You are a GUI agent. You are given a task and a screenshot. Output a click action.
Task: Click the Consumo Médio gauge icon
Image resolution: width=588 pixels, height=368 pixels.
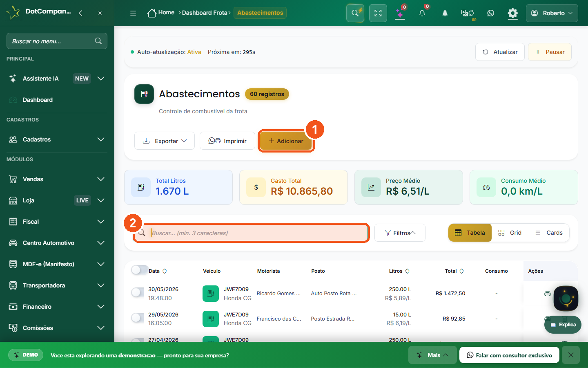(486, 187)
